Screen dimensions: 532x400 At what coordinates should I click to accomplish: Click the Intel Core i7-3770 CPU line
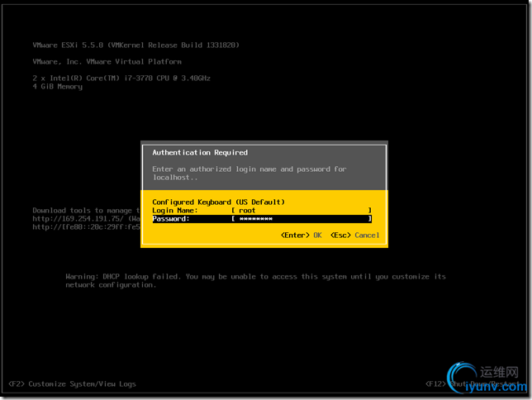click(121, 78)
